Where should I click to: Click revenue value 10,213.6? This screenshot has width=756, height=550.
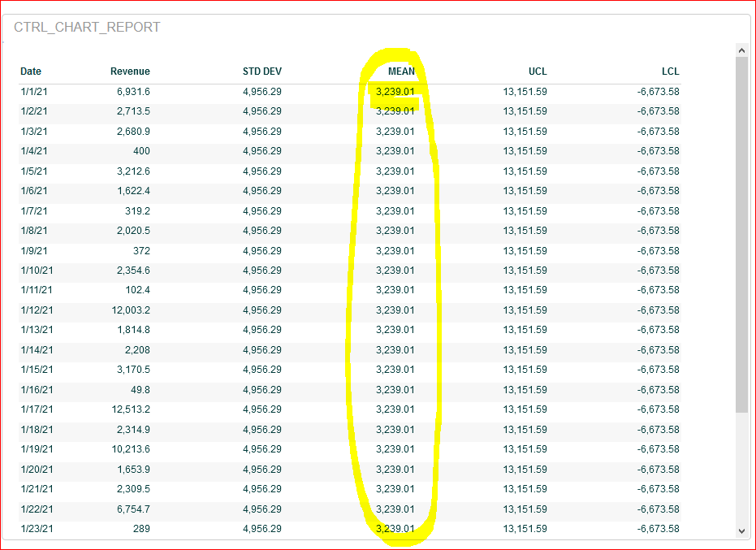pyautogui.click(x=132, y=449)
